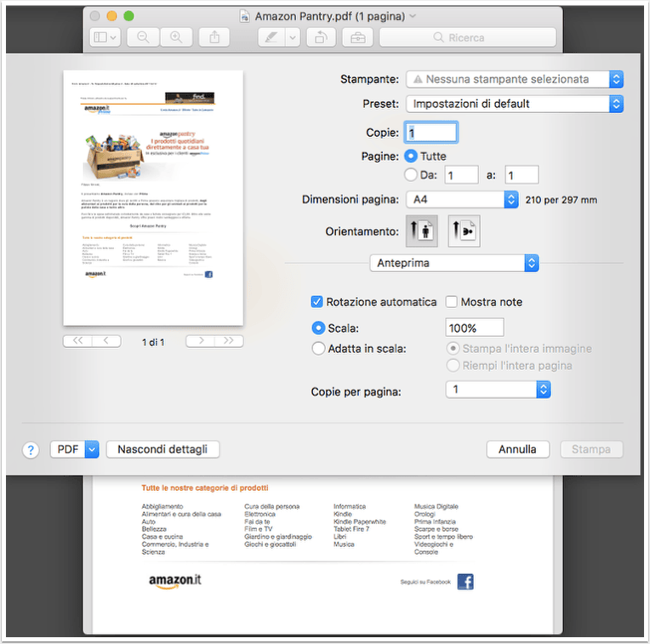The image size is (650, 644).
Task: Open the Preset dropdown
Action: coord(515,104)
